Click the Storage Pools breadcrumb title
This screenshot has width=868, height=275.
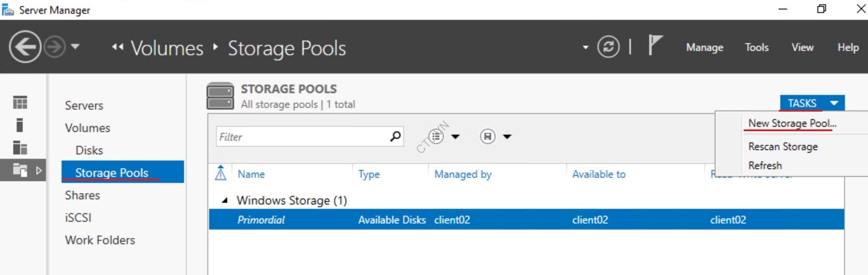tap(286, 48)
